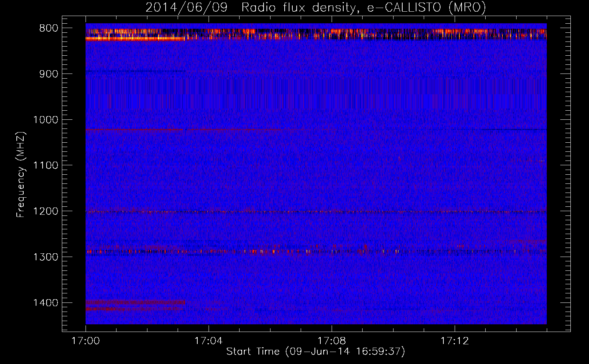Click the 1300 frequency tick label
The height and width of the screenshot is (364, 589).
coord(46,257)
